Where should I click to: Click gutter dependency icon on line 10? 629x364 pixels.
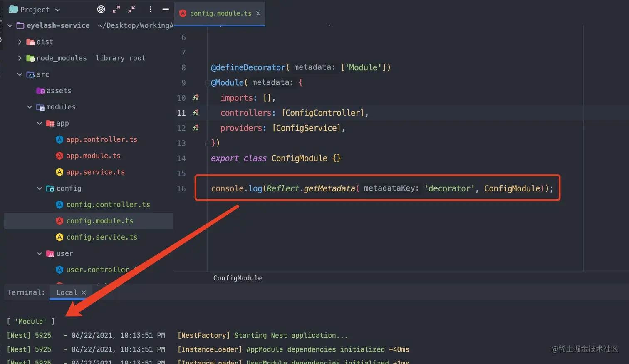196,98
